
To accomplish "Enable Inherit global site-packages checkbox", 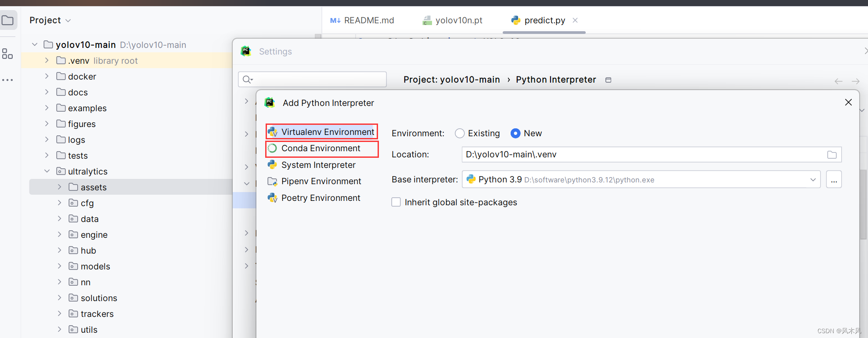I will [396, 202].
